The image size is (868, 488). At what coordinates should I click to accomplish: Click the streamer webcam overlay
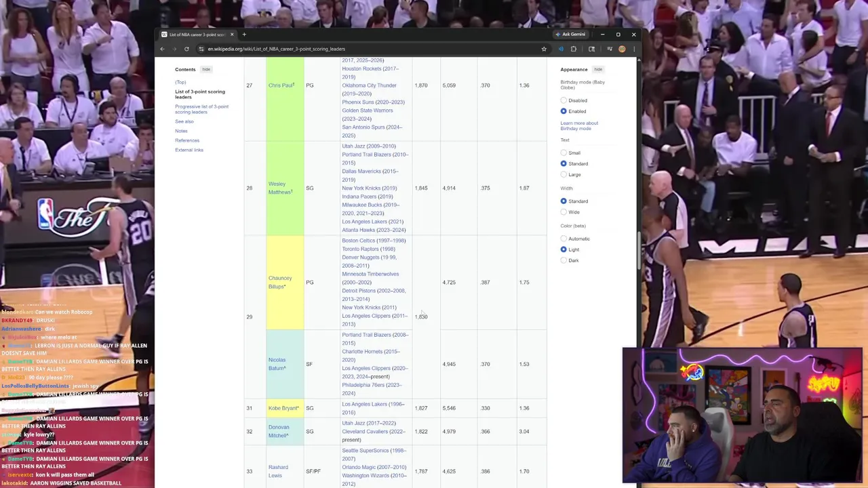click(743, 415)
